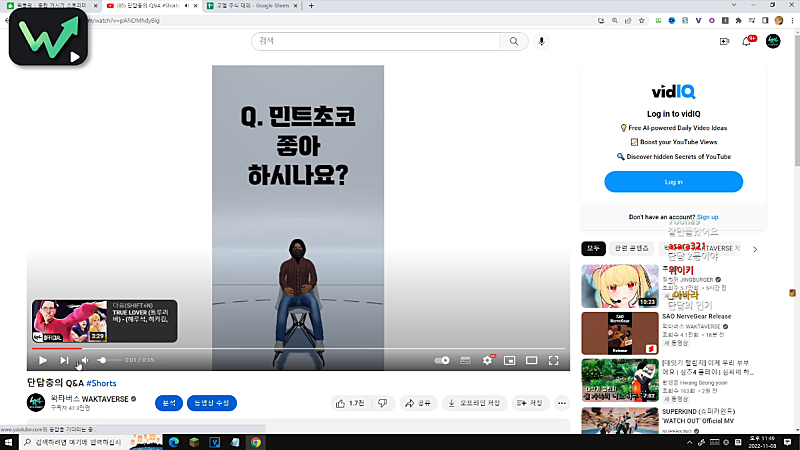Open the SUPERKIND 'WATCH OUT' Official MV title

click(x=698, y=416)
